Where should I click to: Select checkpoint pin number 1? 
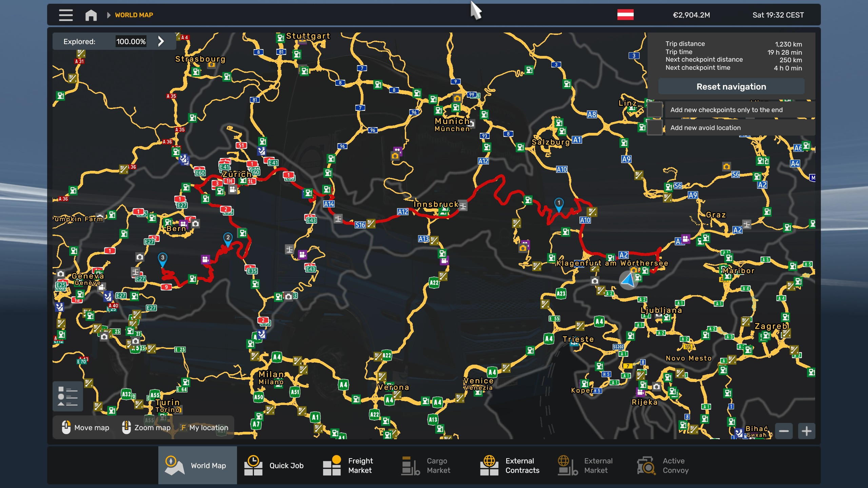point(559,204)
